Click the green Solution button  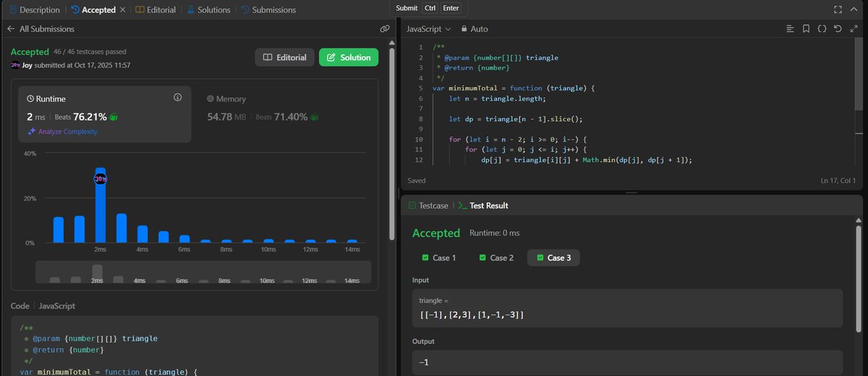point(349,57)
